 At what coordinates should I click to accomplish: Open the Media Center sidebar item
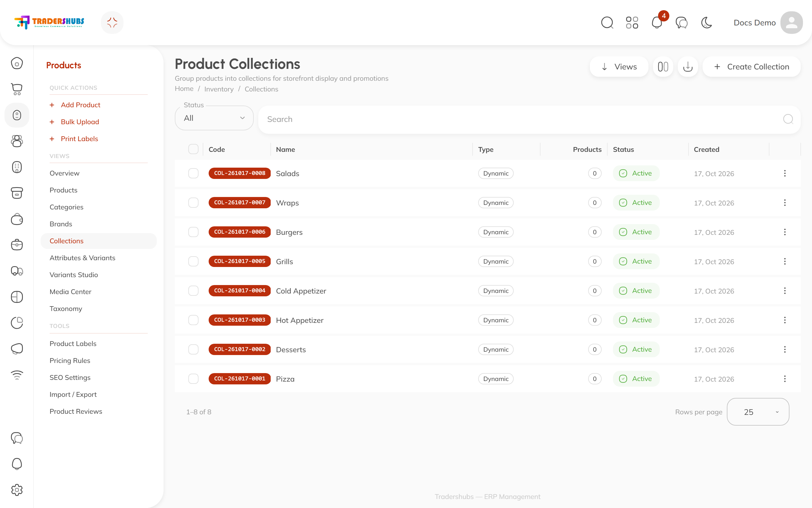pos(70,292)
